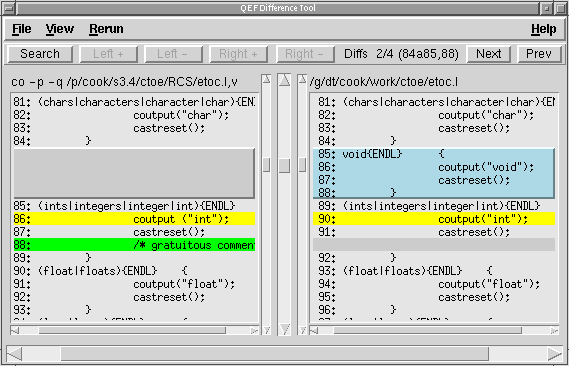Click the left pane horizontal scrollbar thumb
Image resolution: width=569 pixels, height=366 pixels.
pyautogui.click(x=132, y=330)
